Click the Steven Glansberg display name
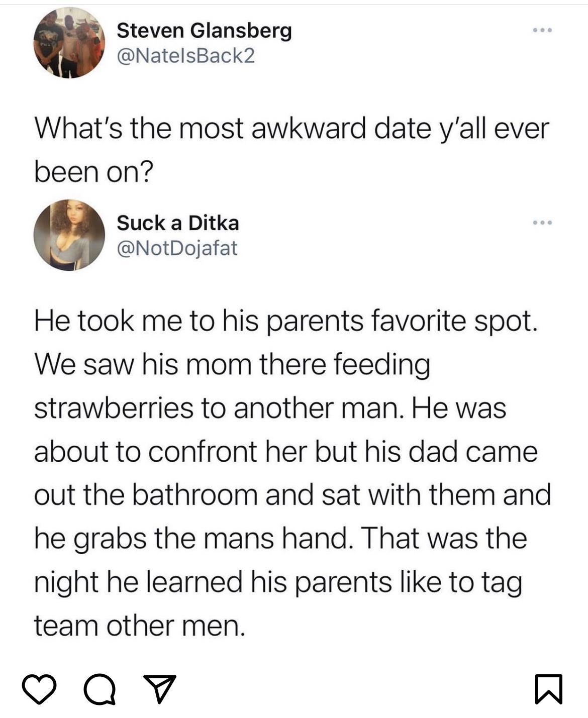 click(x=204, y=31)
